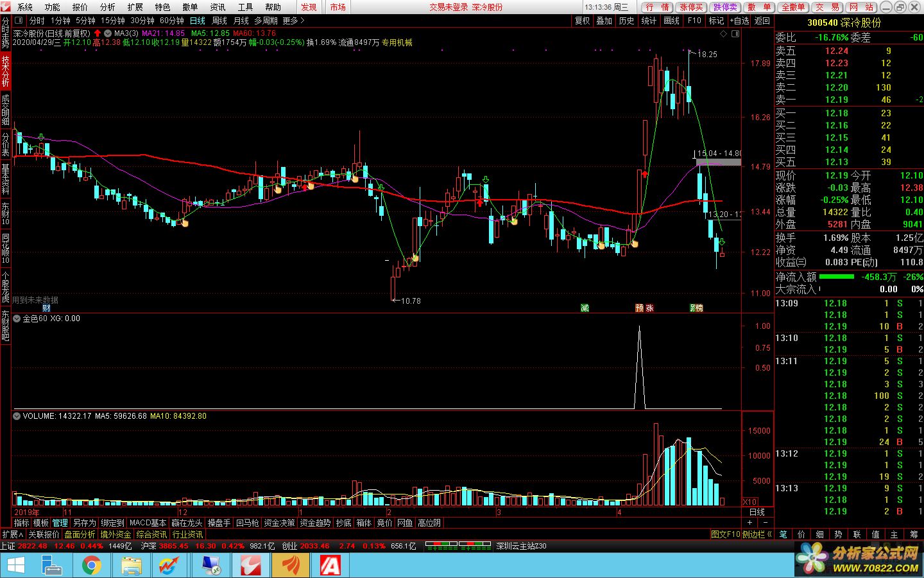
Task: Open the 功能 menu
Action: [53, 7]
